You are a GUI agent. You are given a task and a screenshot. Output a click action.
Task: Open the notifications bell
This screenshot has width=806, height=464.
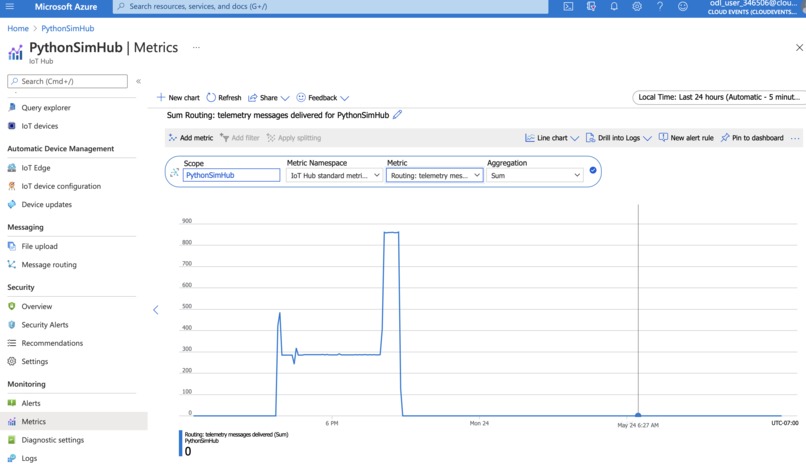(614, 7)
